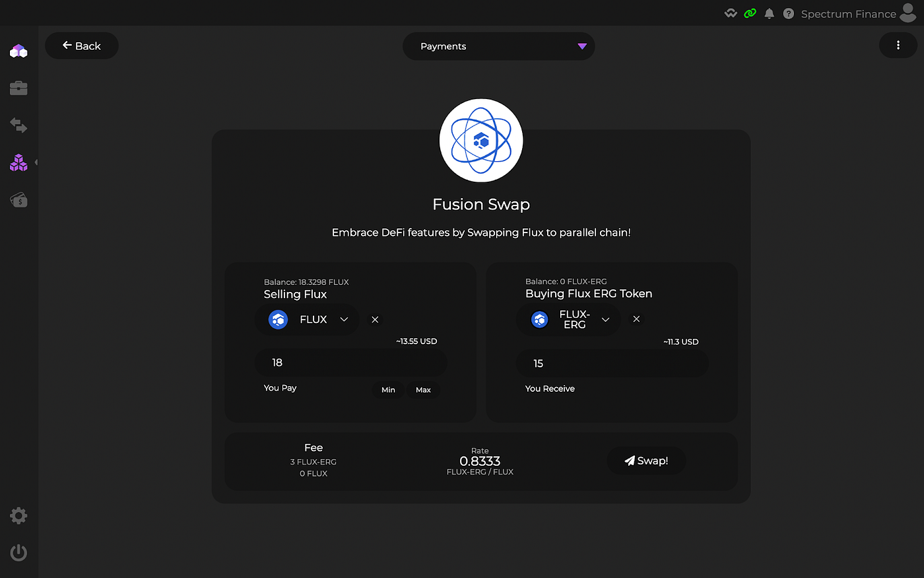Click the power logout icon at bottom
The width and height of the screenshot is (924, 578).
(18, 552)
